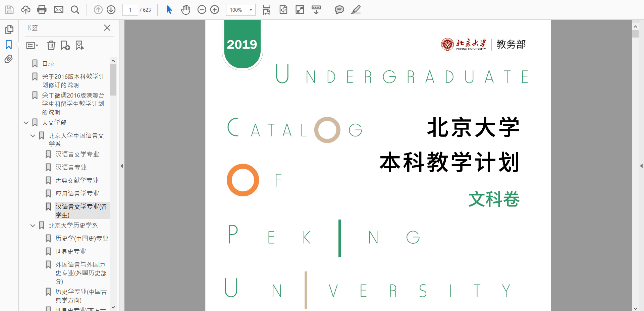Screen dimensions: 644x311
Task: Click bookmark panel scroll up arrow
Action: 113,61
